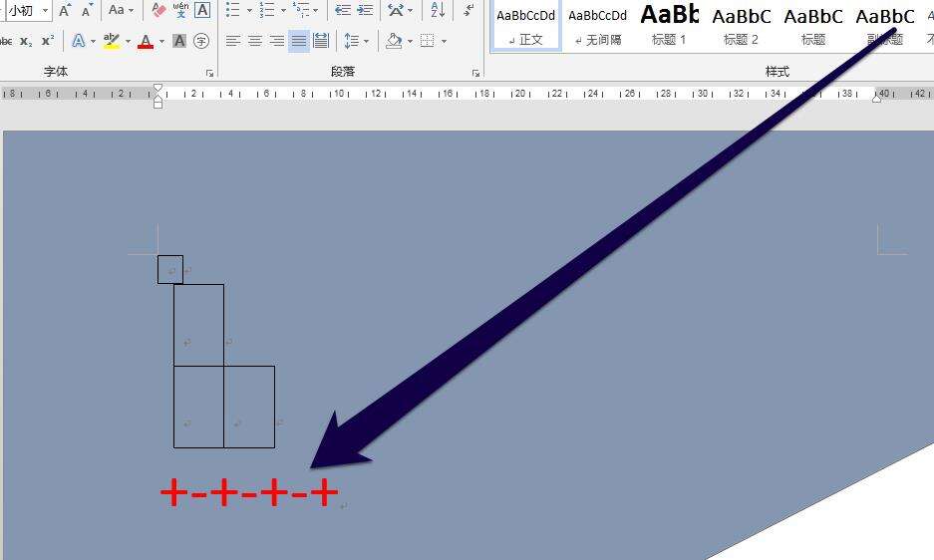Apply character border with boxed A icon
Image resolution: width=934 pixels, height=560 pixels.
pyautogui.click(x=202, y=10)
